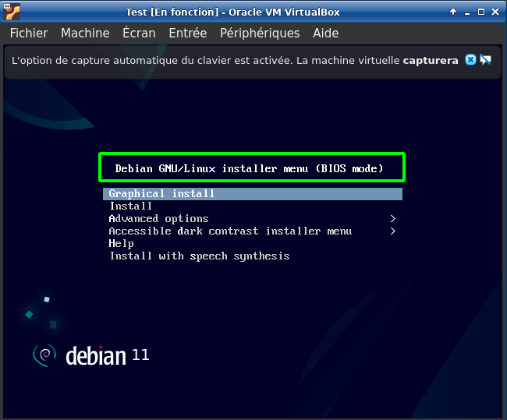Select the plain Install entry
Image resolution: width=507 pixels, height=420 pixels.
[253, 206]
